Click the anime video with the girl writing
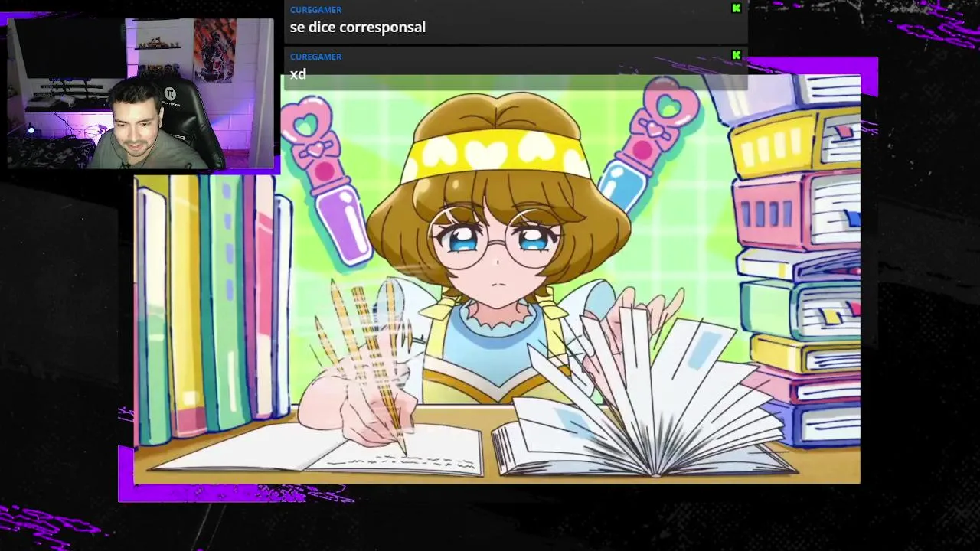 pyautogui.click(x=497, y=279)
